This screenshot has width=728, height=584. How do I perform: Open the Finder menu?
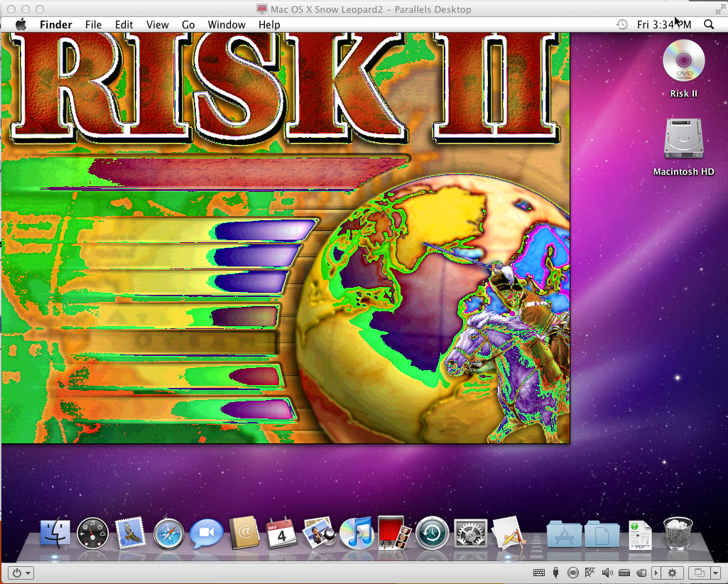click(55, 25)
